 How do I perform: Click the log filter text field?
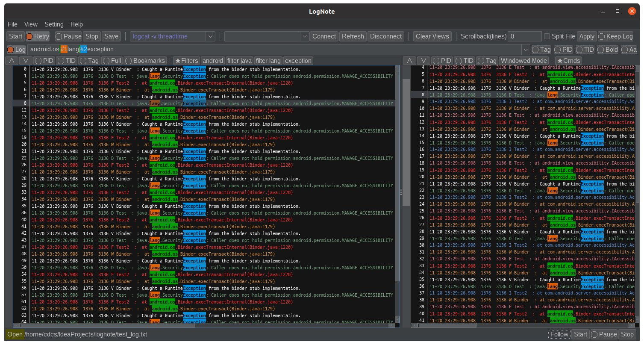click(274, 50)
